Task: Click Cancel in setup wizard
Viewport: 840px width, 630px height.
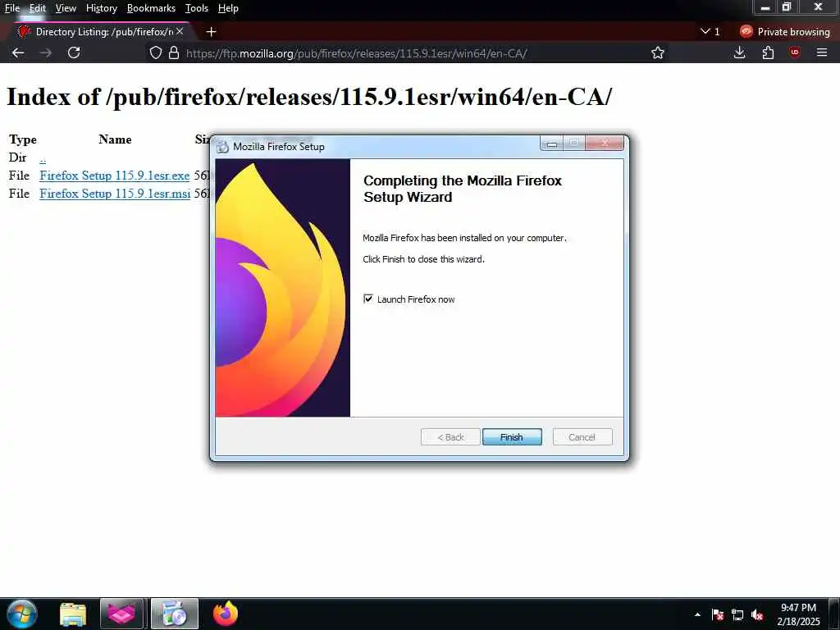Action: (582, 436)
